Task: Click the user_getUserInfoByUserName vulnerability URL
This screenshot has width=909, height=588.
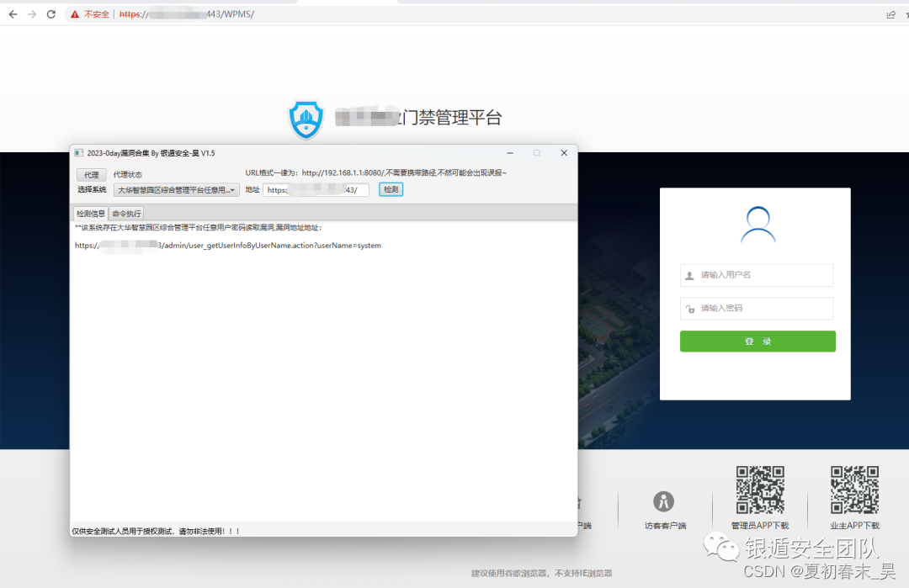Action: [227, 245]
